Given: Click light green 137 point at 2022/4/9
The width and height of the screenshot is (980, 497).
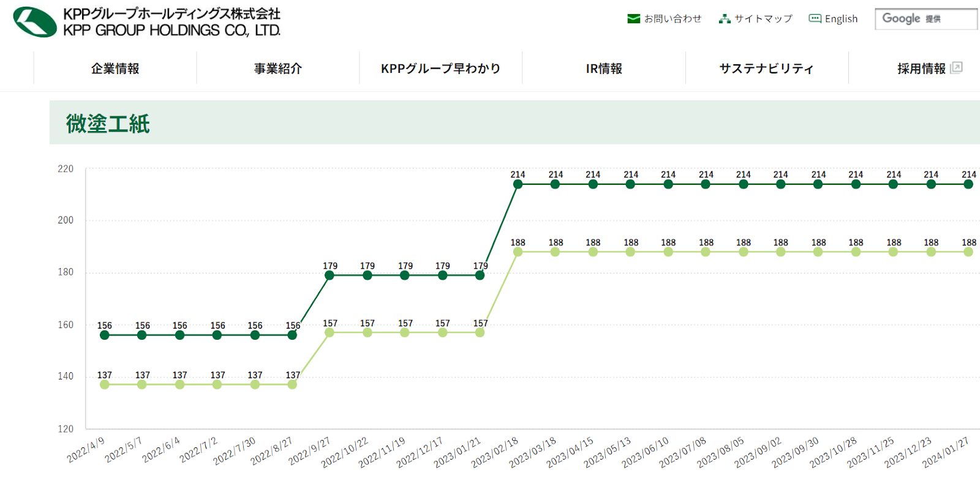Looking at the screenshot, I should (x=105, y=384).
